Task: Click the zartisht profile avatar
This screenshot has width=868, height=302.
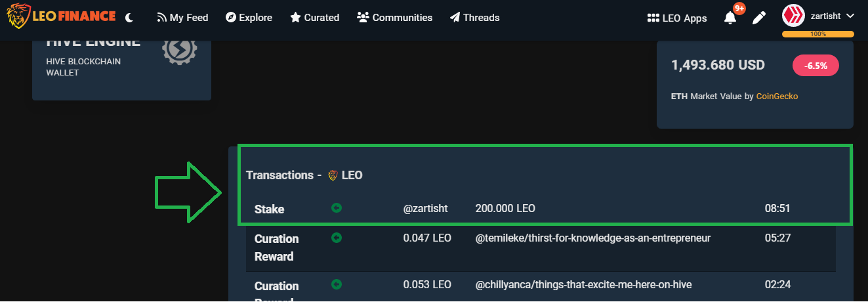Action: (x=794, y=16)
